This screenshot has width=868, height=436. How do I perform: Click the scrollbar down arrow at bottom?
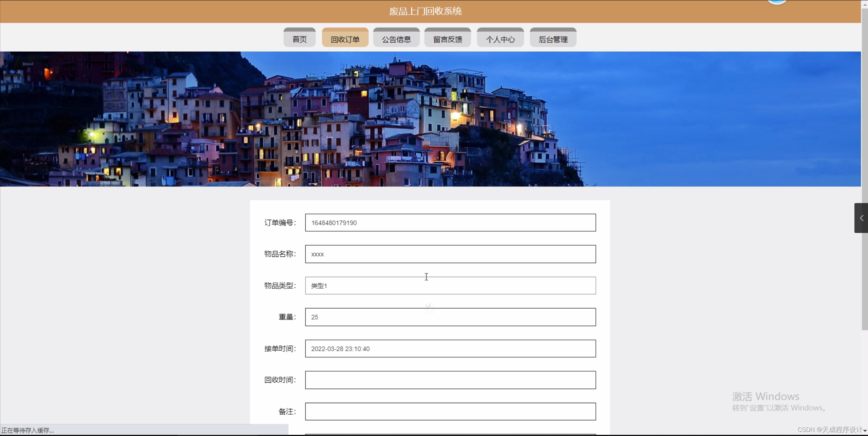click(865, 431)
